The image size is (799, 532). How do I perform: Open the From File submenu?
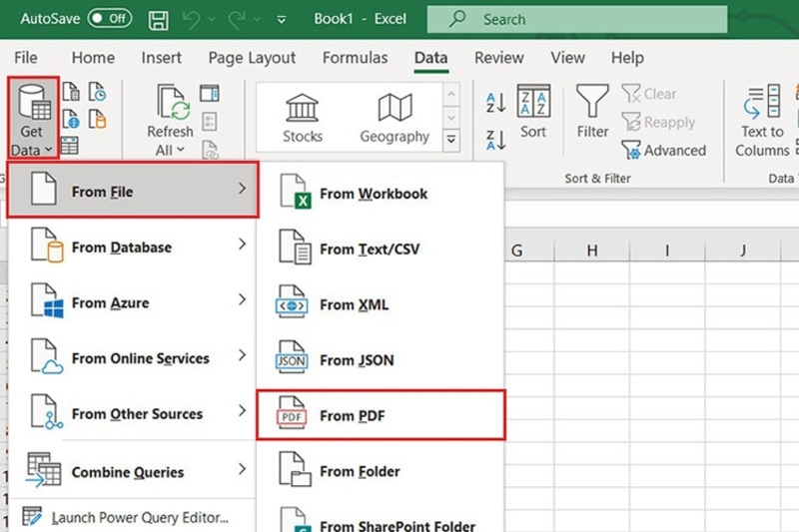tap(133, 190)
